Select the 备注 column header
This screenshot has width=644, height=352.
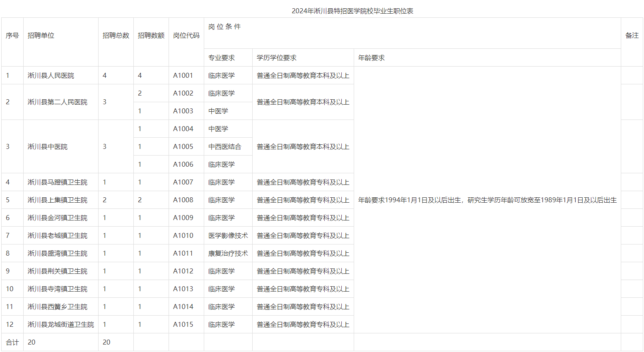(x=632, y=36)
